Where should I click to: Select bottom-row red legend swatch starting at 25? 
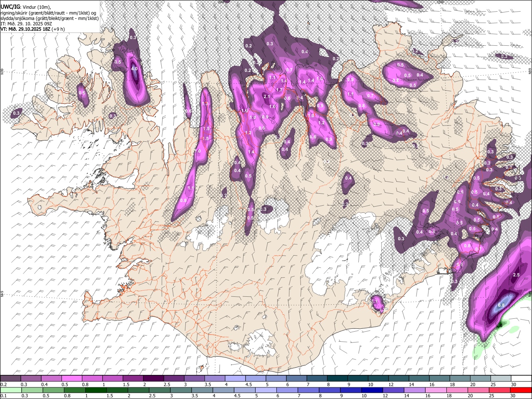[x=500, y=390]
